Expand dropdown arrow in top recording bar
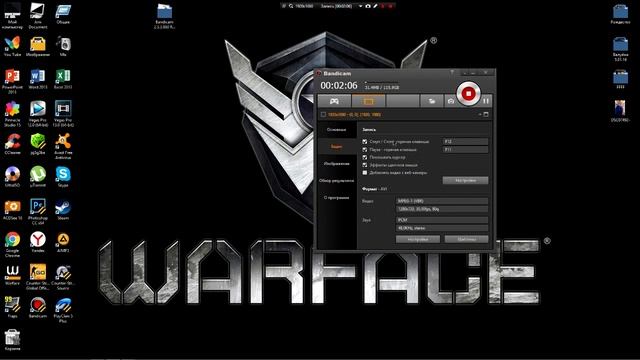This screenshot has width=640, height=360. click(x=360, y=6)
